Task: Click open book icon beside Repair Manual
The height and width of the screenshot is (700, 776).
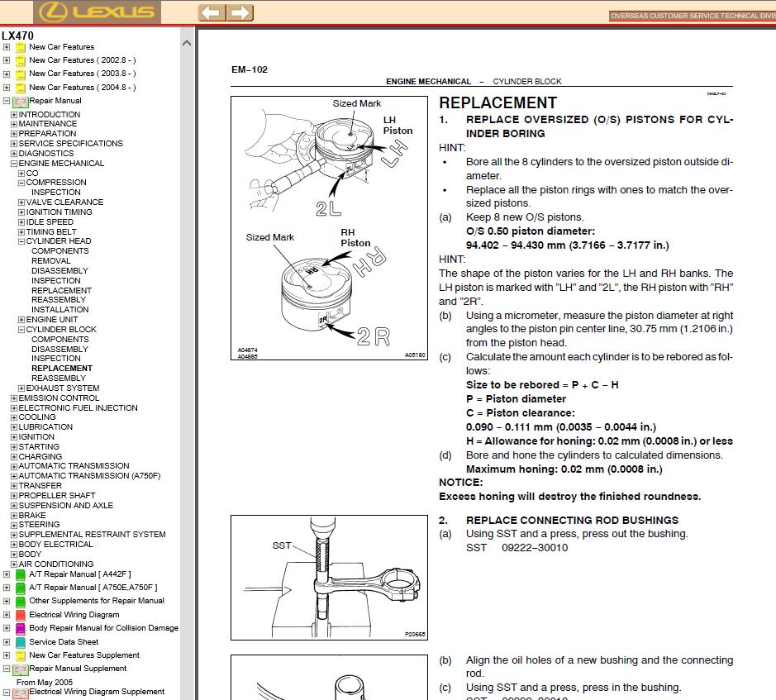Action: 21,102
